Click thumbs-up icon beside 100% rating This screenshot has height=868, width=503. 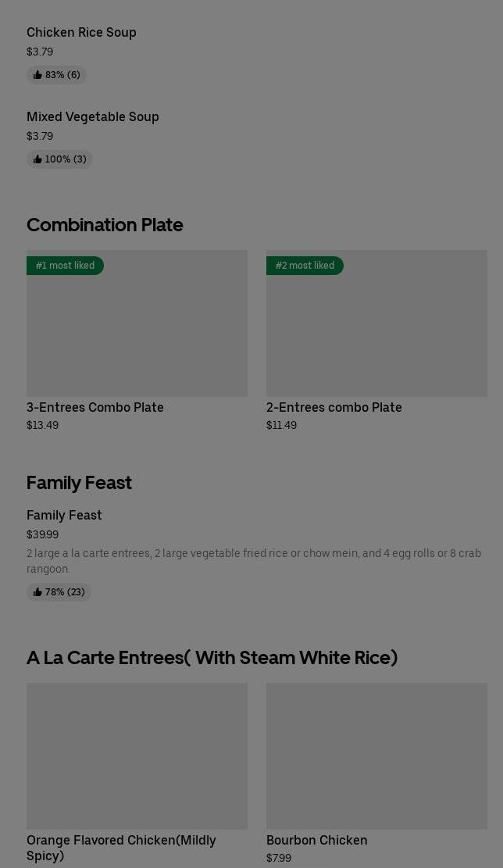click(x=37, y=159)
